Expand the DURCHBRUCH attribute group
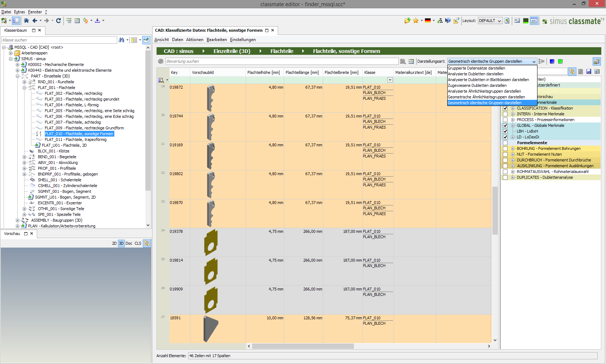The height and width of the screenshot is (364, 606). click(x=513, y=160)
